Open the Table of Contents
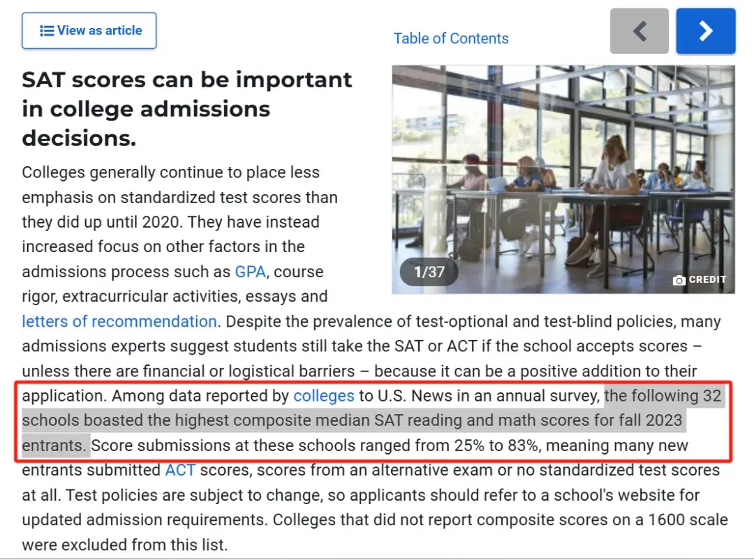754x560 pixels. click(450, 38)
